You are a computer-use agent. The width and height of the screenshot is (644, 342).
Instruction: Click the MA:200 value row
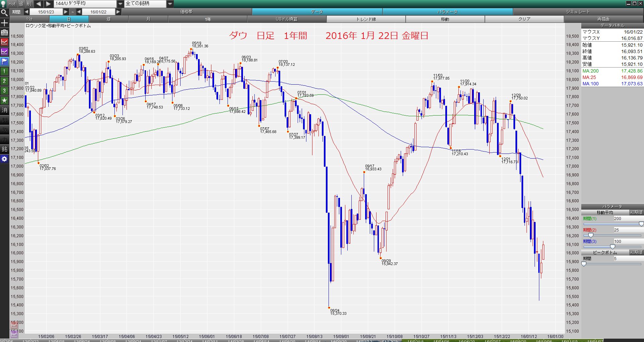pyautogui.click(x=612, y=71)
